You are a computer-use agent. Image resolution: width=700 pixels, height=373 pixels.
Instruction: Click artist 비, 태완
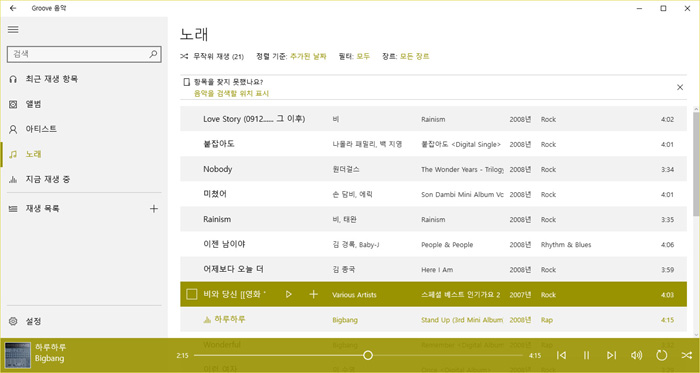click(344, 220)
